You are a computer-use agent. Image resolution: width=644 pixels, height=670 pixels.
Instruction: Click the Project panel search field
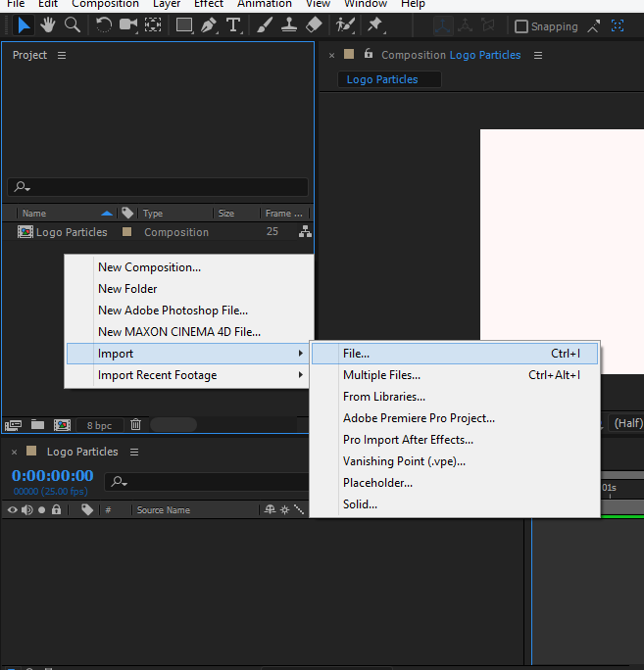pos(157,187)
